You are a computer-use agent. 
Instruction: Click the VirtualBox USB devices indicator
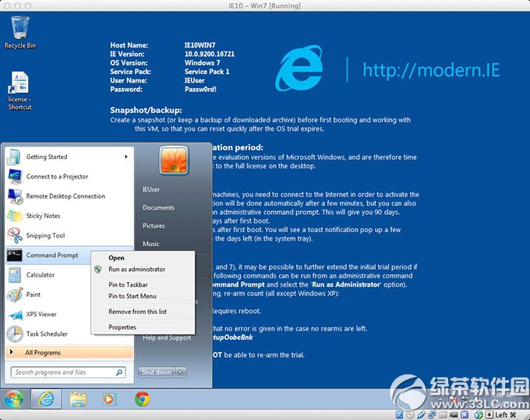tap(421, 415)
